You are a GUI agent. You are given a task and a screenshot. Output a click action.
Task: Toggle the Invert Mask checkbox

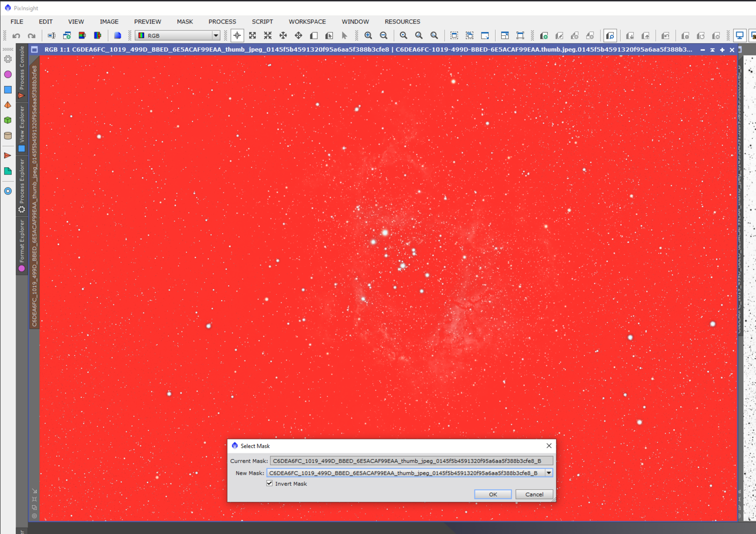coord(270,483)
